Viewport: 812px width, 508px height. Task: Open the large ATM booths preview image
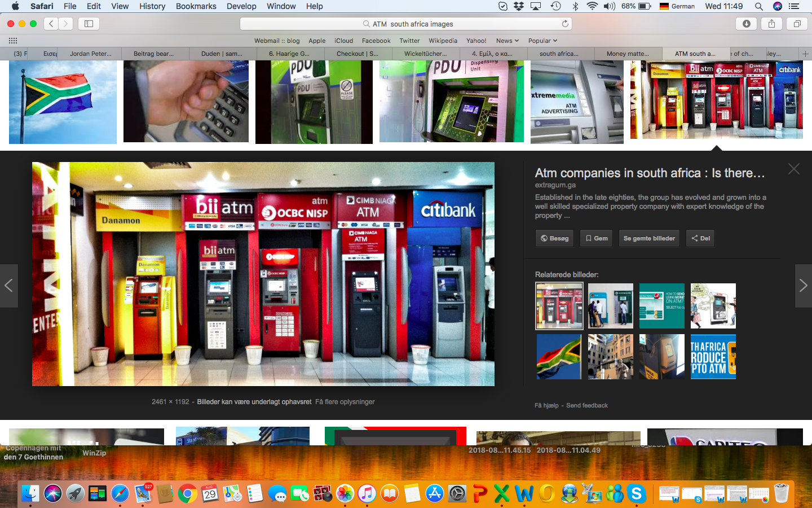coord(263,274)
